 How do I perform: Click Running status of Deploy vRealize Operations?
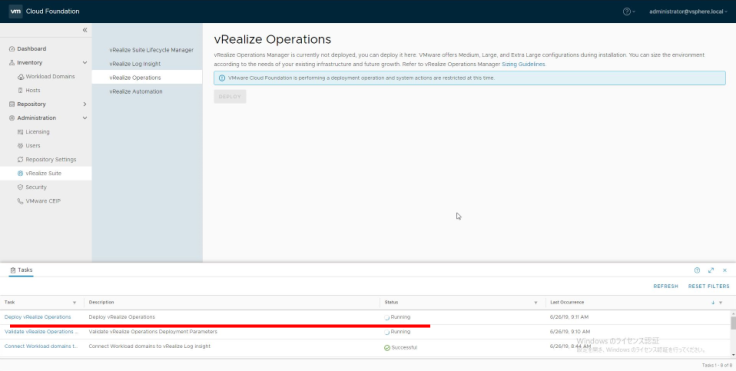(397, 317)
